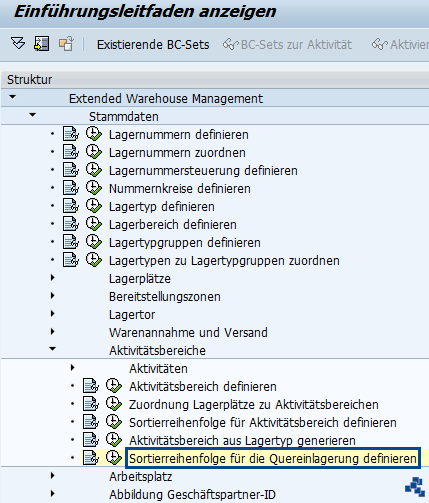The image size is (429, 503).
Task: Execute activity icon for Lagertyp definieren
Action: click(x=94, y=206)
